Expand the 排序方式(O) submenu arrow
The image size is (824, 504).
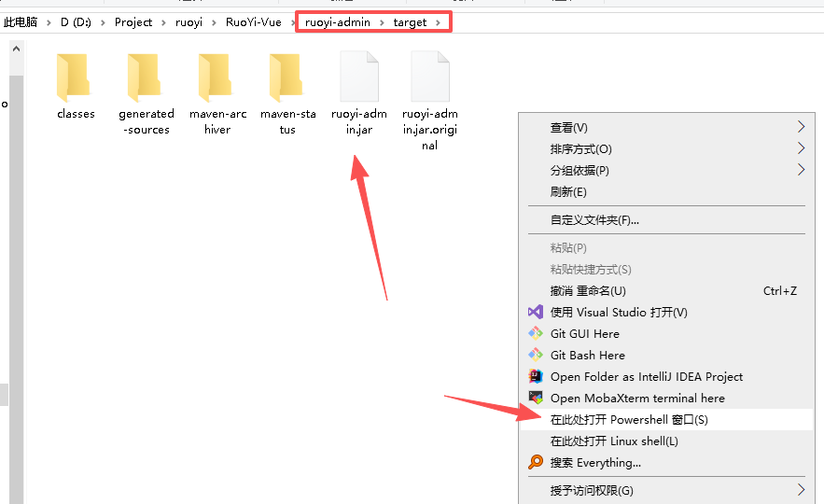point(801,148)
